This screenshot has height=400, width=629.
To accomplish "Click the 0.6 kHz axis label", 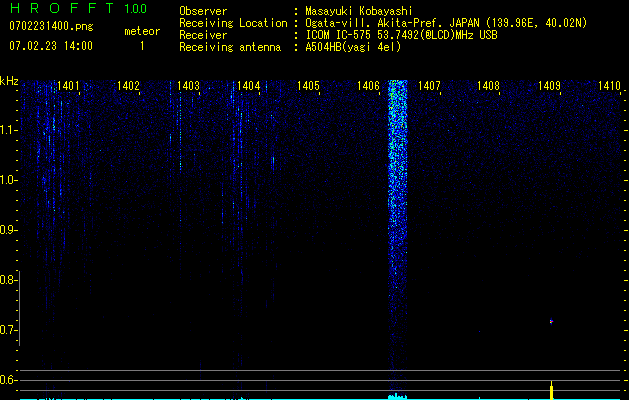I will point(7,380).
